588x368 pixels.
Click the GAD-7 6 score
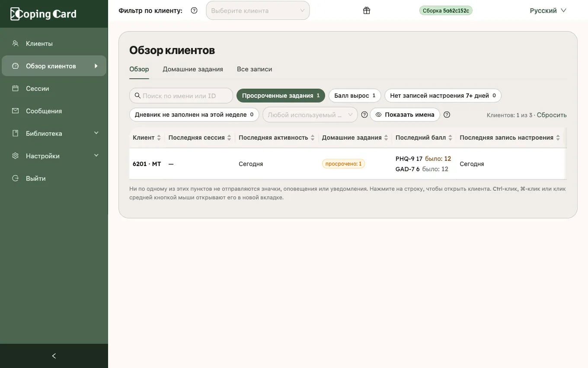click(408, 169)
